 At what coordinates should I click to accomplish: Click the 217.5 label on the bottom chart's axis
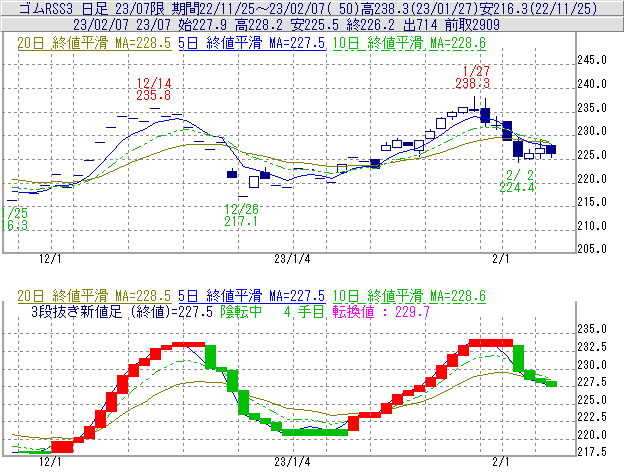592,452
